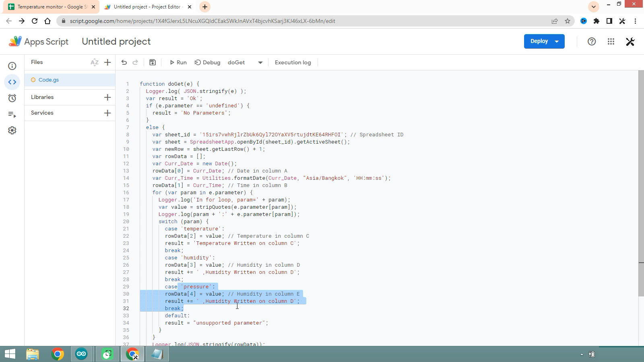This screenshot has width=644, height=362.
Task: Click the 'humidity' case string
Action: (196, 258)
